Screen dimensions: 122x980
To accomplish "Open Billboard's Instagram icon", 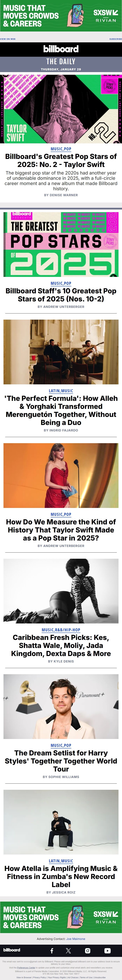I will (x=87, y=950).
